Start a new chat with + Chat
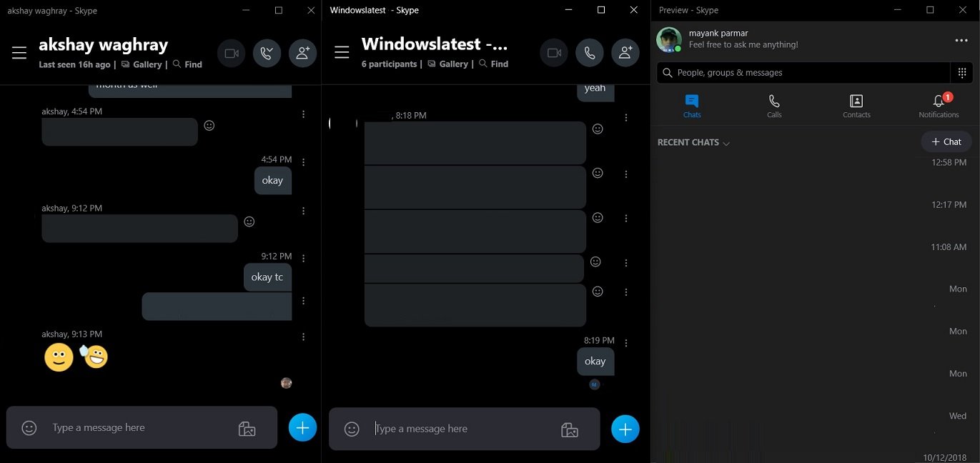 946,141
